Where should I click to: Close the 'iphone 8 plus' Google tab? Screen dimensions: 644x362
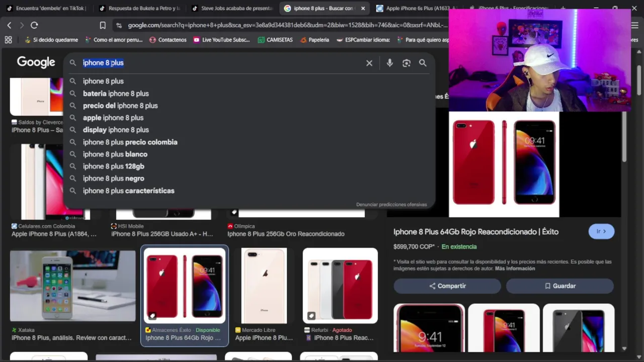(363, 9)
